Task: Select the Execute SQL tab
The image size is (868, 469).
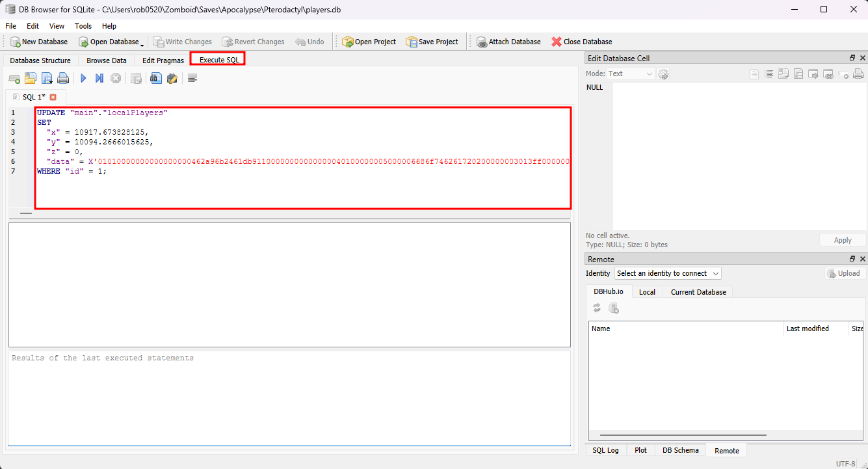Action: (218, 60)
